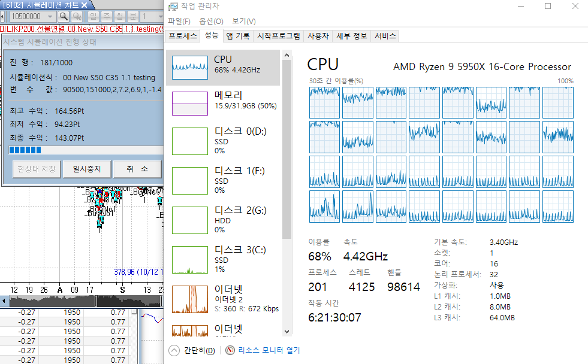588x364 pixels.
Task: Open the 10500000 symbol code dropdown
Action: [50, 16]
